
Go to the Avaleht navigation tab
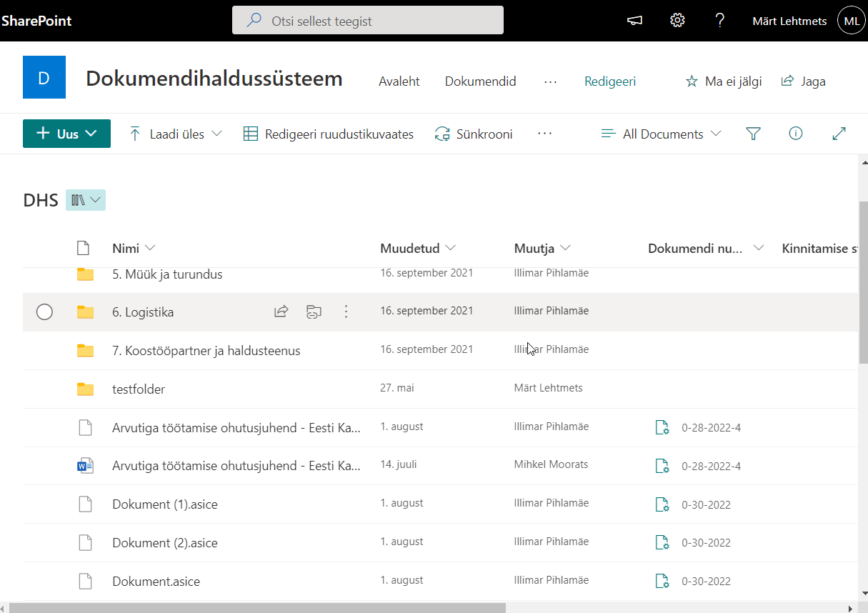(x=399, y=81)
